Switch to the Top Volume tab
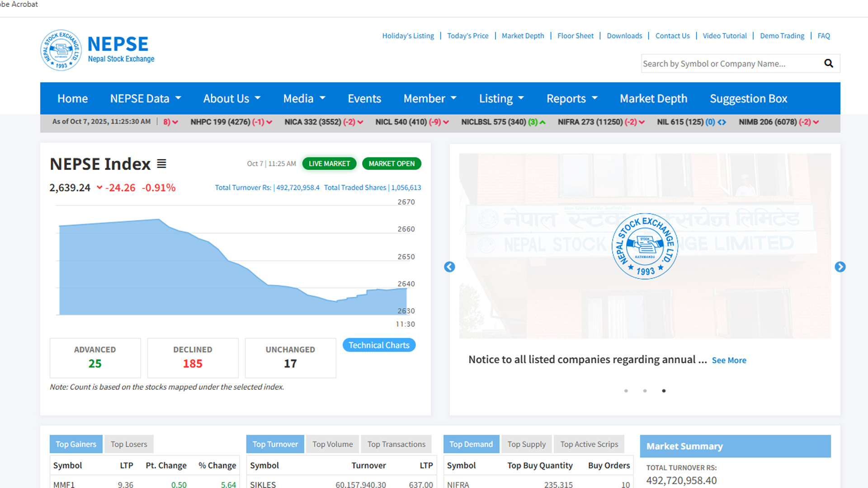This screenshot has width=868, height=488. click(x=332, y=444)
